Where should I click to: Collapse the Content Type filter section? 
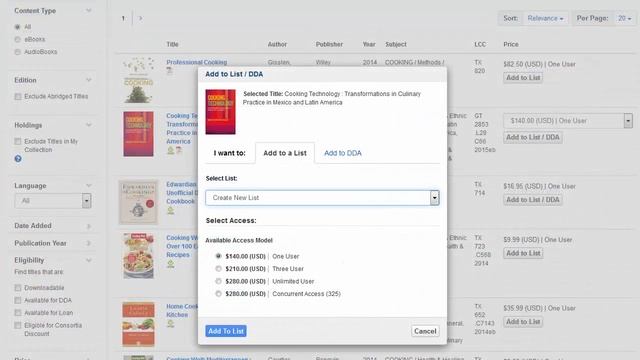89,11
